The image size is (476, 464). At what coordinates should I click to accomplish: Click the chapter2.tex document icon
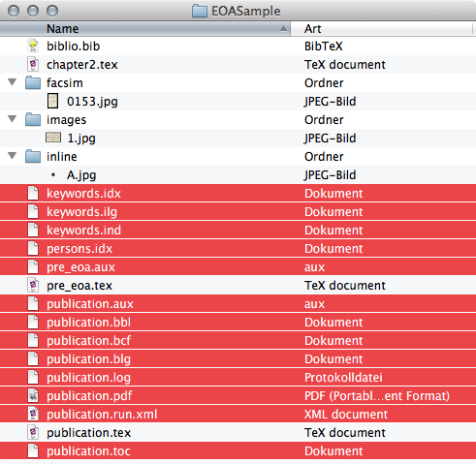point(33,64)
